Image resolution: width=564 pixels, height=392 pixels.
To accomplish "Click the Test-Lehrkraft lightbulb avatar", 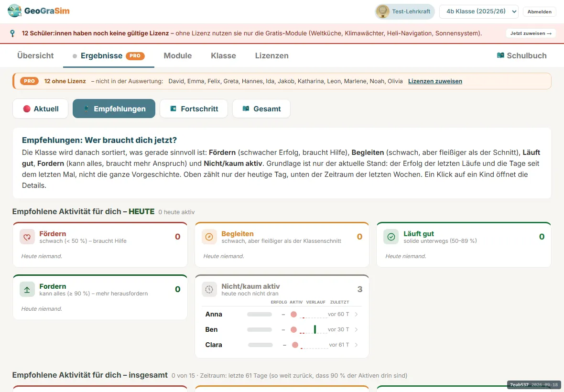I will (x=382, y=11).
